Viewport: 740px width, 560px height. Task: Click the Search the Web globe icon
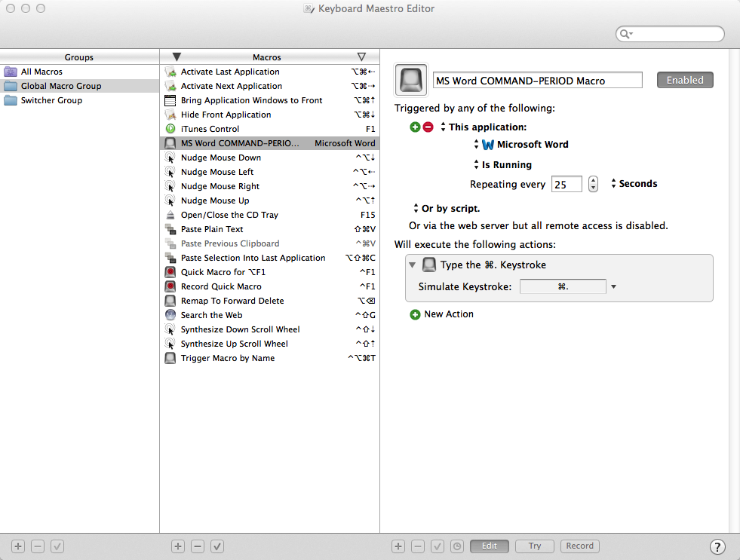170,315
